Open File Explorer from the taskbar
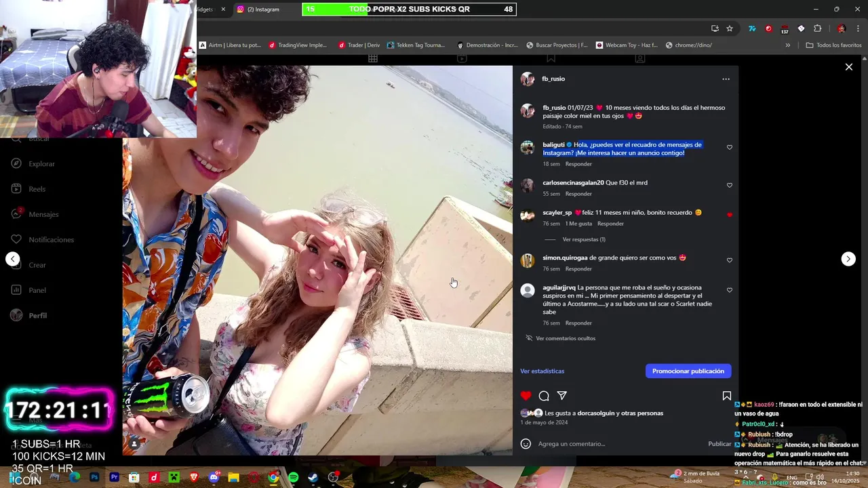 click(x=233, y=477)
